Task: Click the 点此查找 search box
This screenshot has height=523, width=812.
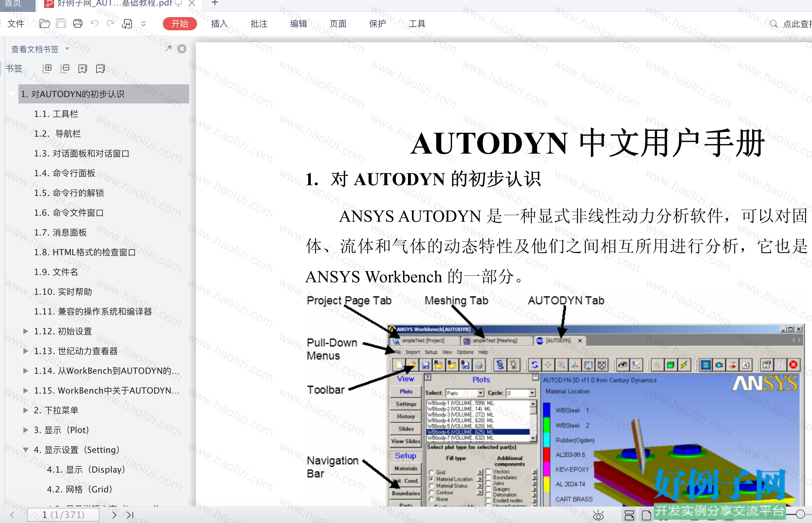Action: (x=797, y=24)
